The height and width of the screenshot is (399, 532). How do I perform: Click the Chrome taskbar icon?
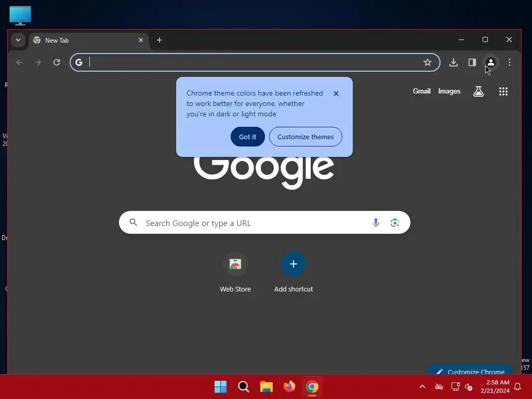tap(312, 387)
